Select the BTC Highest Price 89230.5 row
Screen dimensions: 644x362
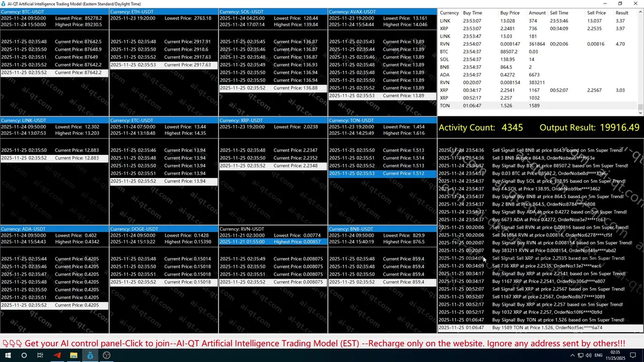(54, 25)
